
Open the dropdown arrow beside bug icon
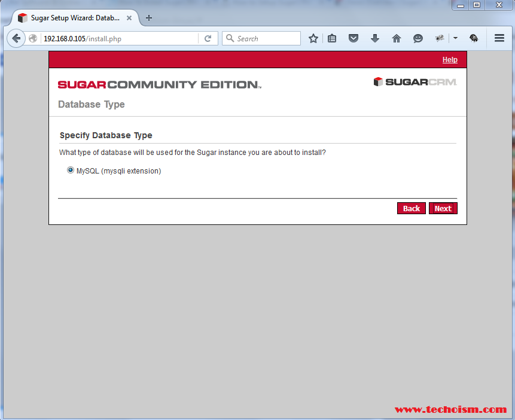[455, 38]
